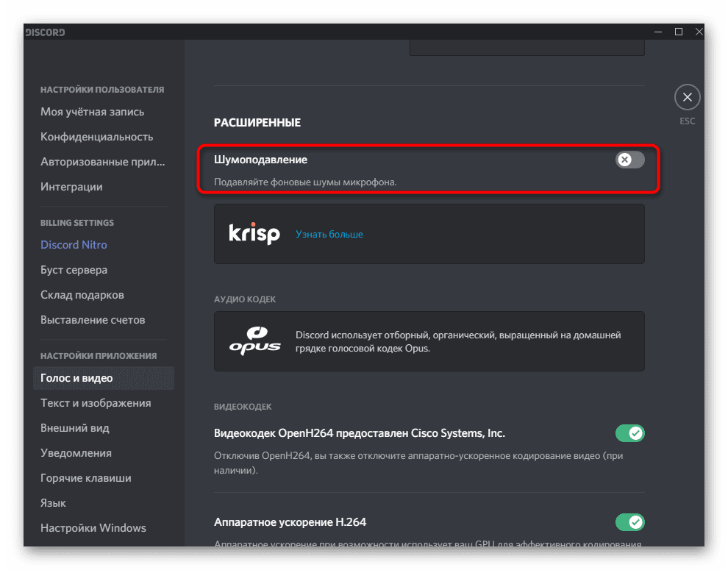The image size is (728, 570).
Task: Click the Opus codec description text
Action: click(x=458, y=341)
